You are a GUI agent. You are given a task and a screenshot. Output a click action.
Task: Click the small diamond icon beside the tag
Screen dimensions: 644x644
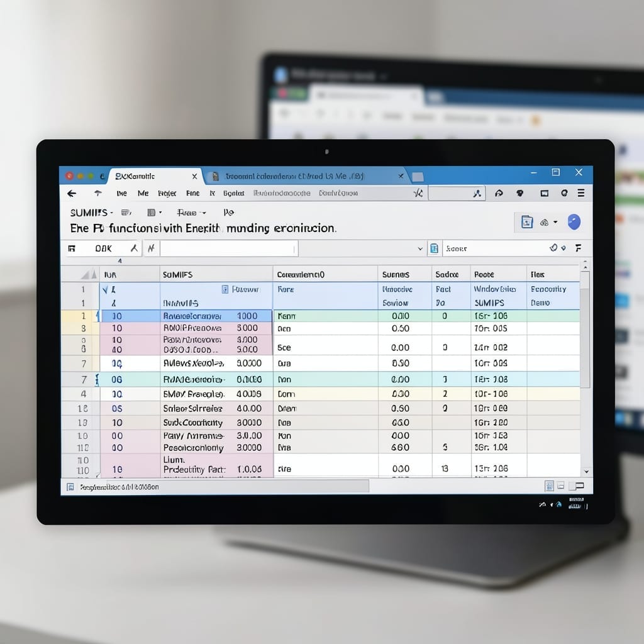[x=563, y=248]
